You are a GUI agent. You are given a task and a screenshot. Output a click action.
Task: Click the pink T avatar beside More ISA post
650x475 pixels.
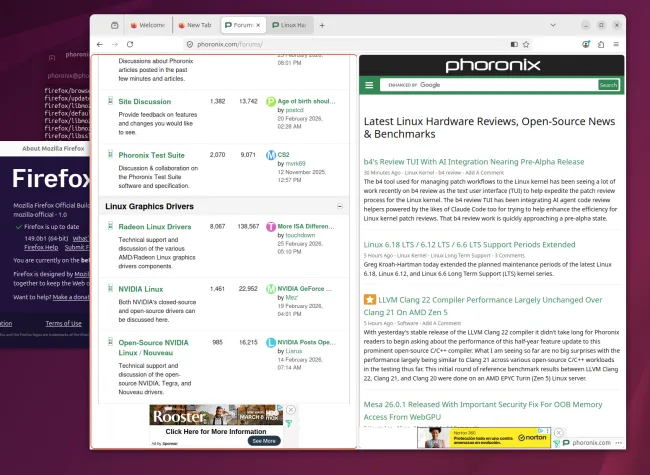click(271, 227)
